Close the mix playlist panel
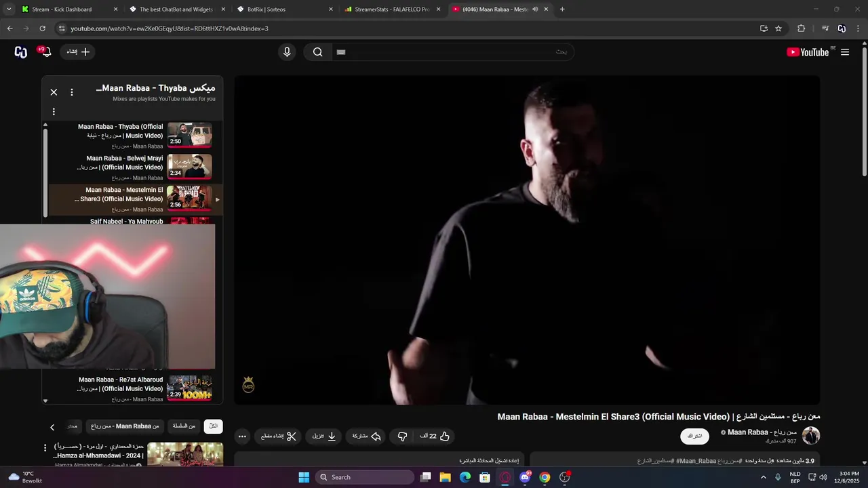Viewport: 868px width, 488px height. [54, 92]
